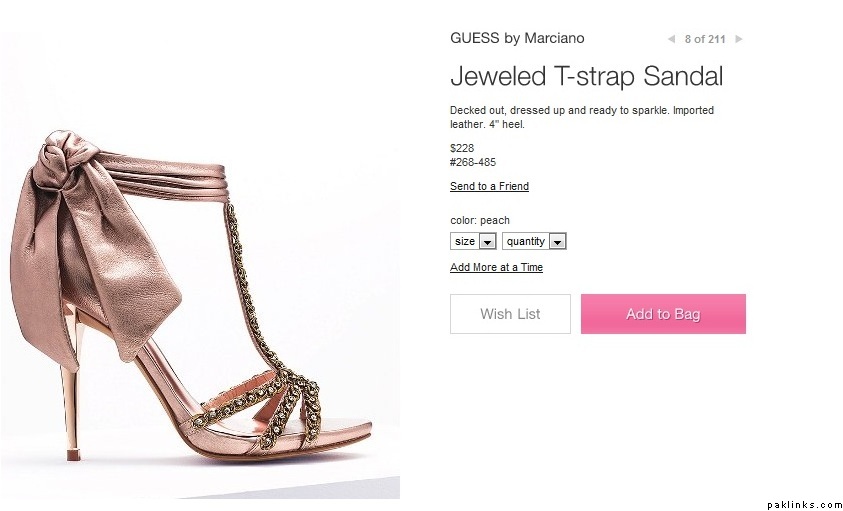Screen dimensions: 843x511
Task: Click the stiletto heel in the product image
Action: tap(71, 400)
